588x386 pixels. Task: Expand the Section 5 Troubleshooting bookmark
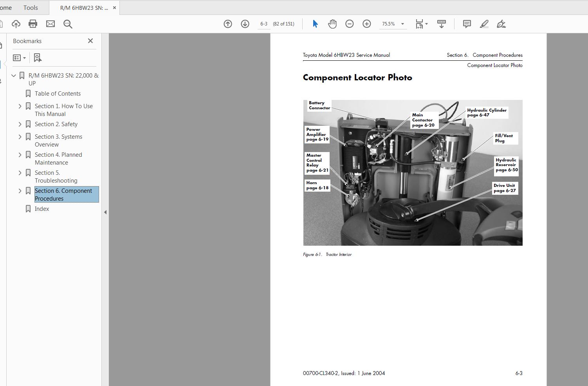[20, 172]
